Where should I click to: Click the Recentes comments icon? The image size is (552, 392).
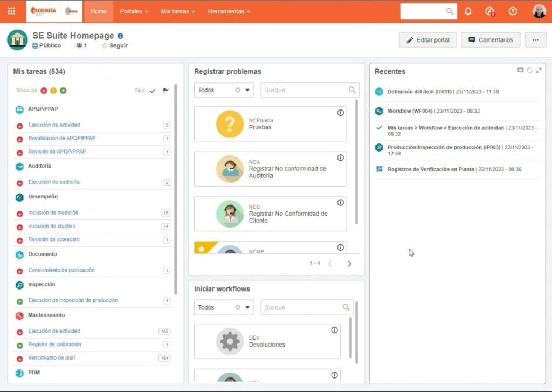(x=520, y=71)
